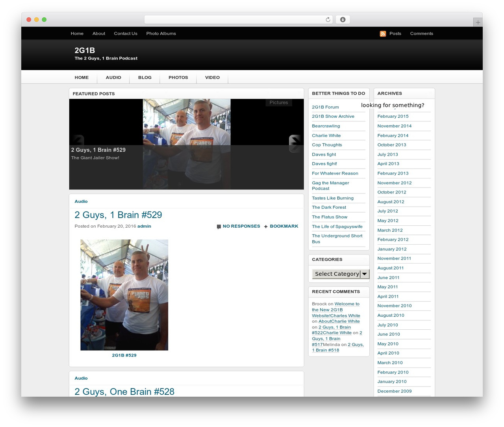The height and width of the screenshot is (427, 504).
Task: Open the Charlie White link in Better Things
Action: click(326, 136)
